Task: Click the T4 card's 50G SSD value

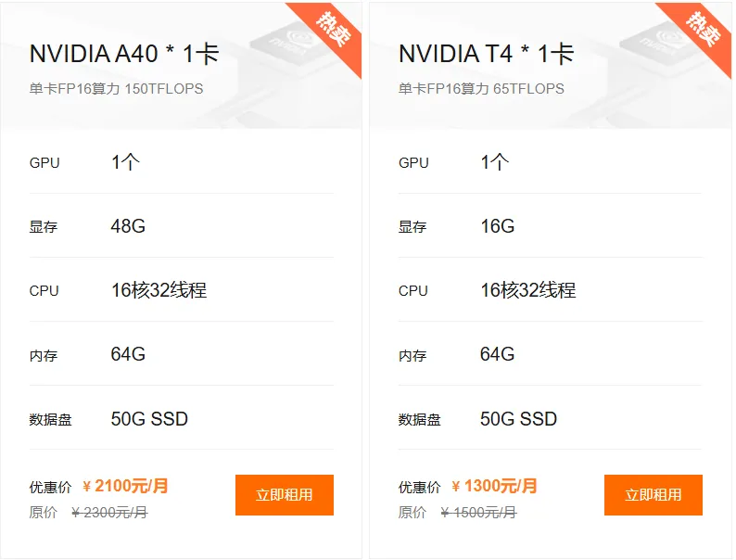Action: pos(518,419)
